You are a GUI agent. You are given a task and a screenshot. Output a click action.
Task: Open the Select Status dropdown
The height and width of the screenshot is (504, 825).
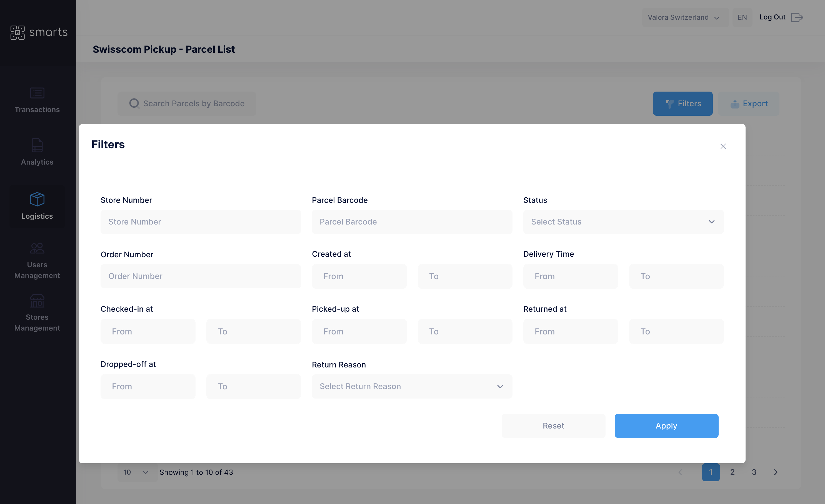point(623,222)
